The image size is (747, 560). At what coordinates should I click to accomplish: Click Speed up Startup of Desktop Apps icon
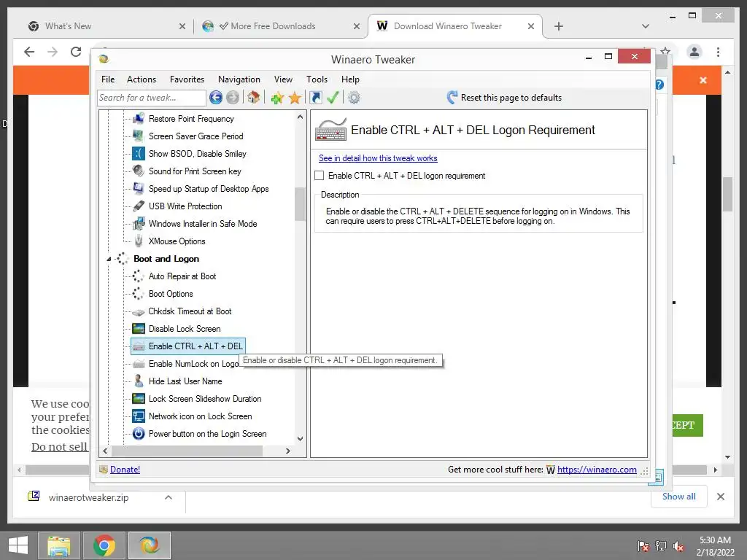point(139,189)
